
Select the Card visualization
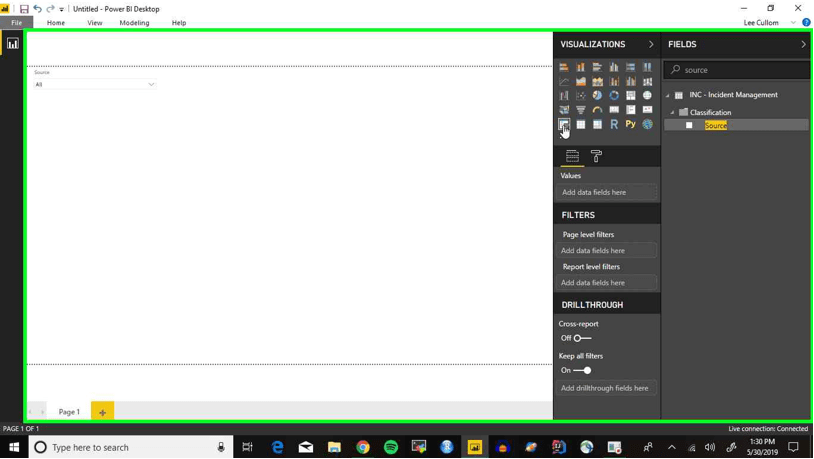[614, 110]
